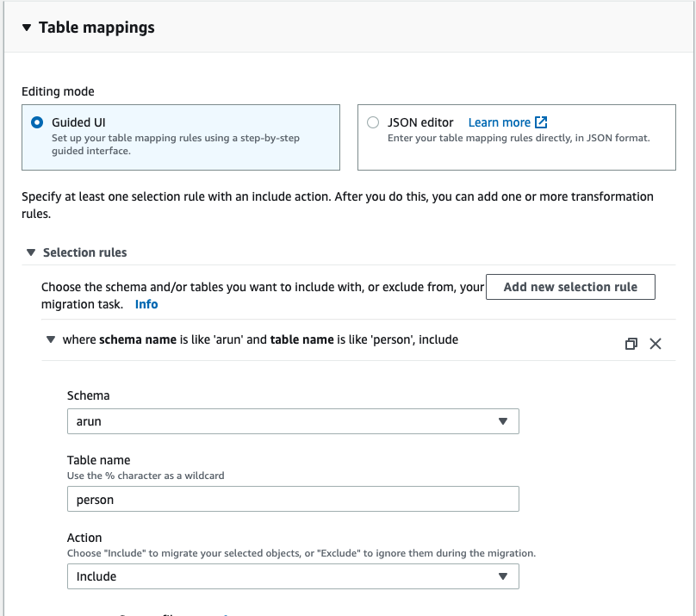
Task: Collapse the Table mappings section triangle
Action: 27,28
